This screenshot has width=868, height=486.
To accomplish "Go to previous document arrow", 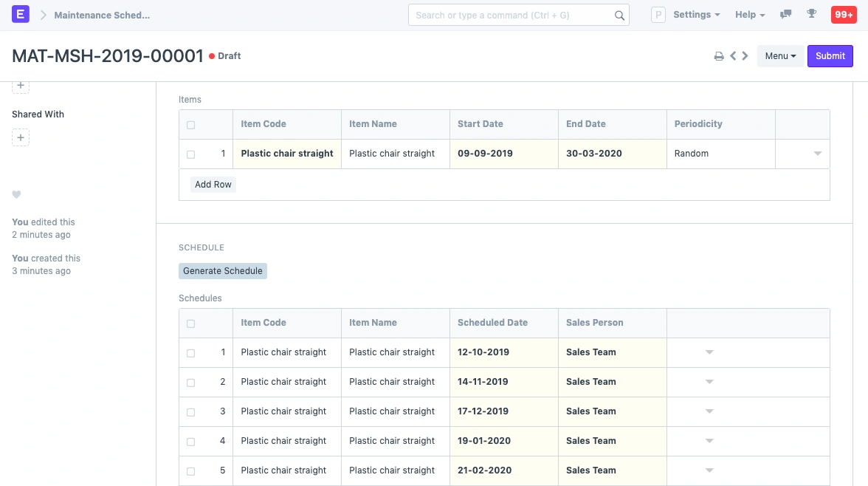I will click(x=733, y=56).
